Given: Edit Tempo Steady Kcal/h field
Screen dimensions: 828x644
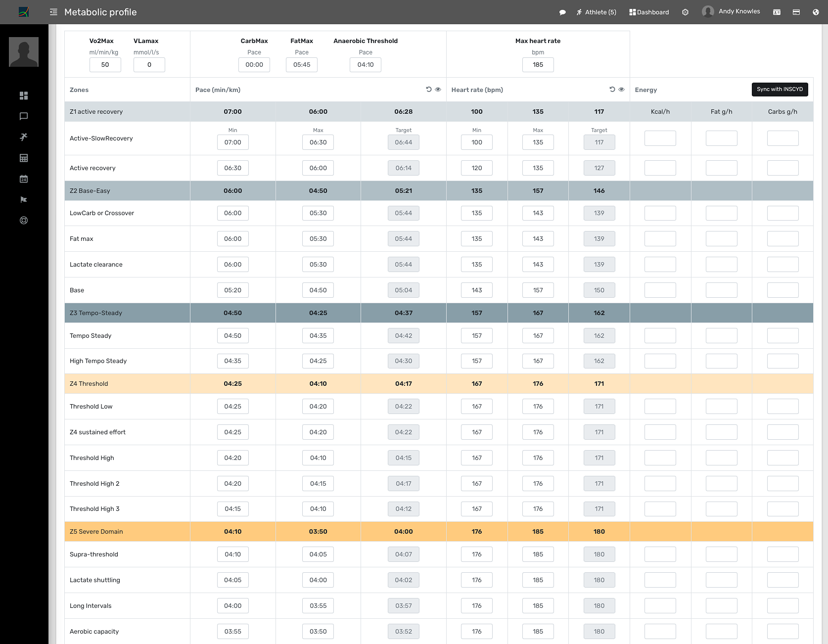Looking at the screenshot, I should click(x=660, y=336).
